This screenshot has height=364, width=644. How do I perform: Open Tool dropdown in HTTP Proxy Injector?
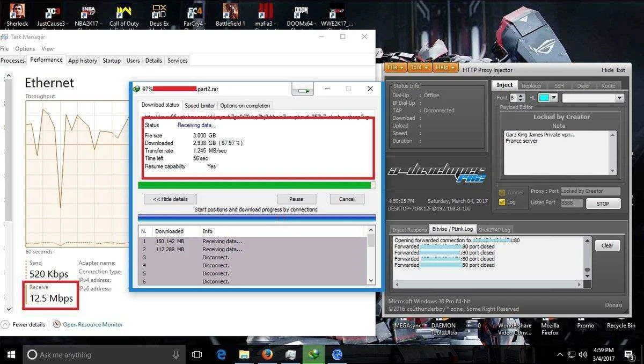click(419, 67)
